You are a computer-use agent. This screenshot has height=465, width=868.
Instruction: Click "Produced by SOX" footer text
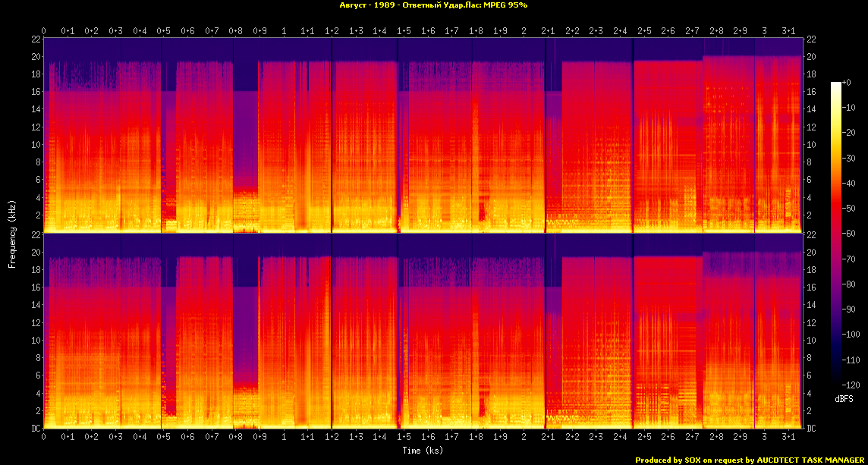(668, 460)
